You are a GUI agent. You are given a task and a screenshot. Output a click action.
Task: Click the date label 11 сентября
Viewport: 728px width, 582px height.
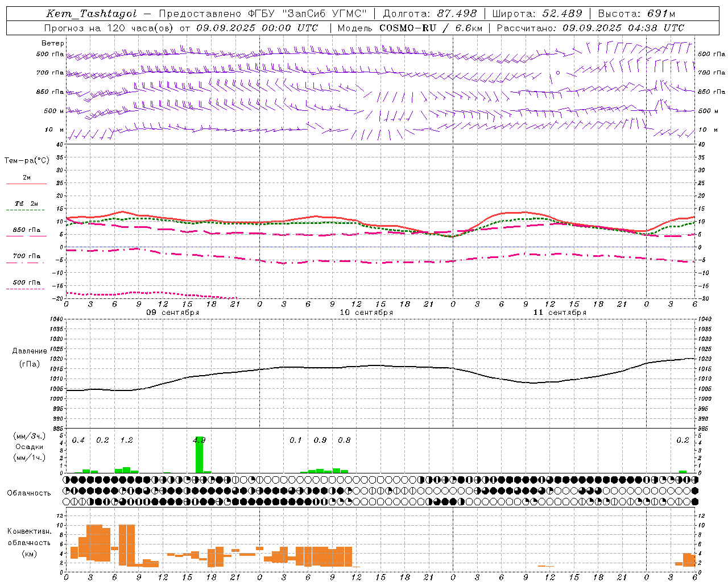560,313
